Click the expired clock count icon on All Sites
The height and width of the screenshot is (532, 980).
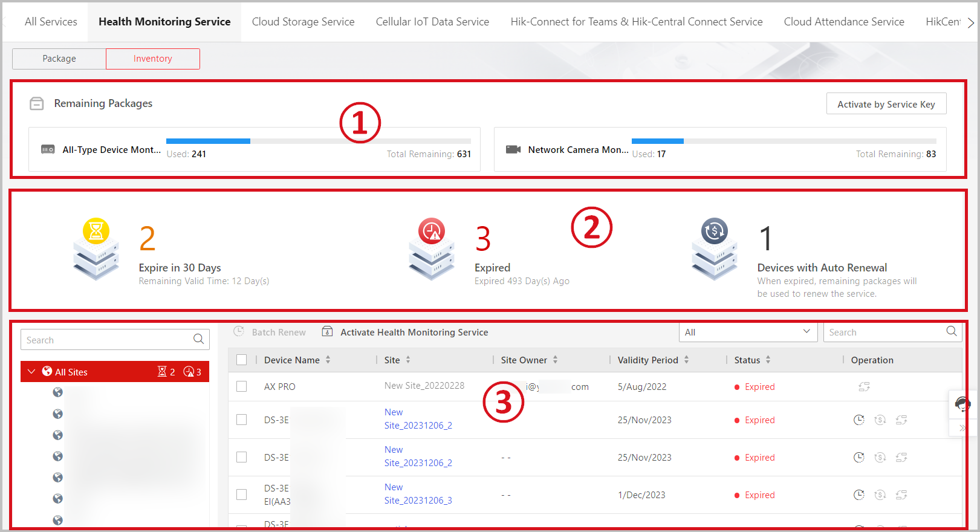click(x=189, y=372)
